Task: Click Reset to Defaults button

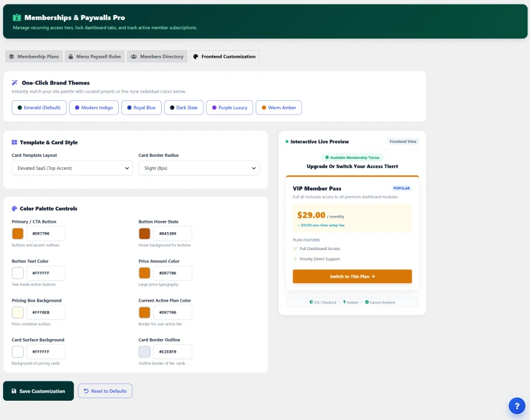Action: (x=105, y=391)
